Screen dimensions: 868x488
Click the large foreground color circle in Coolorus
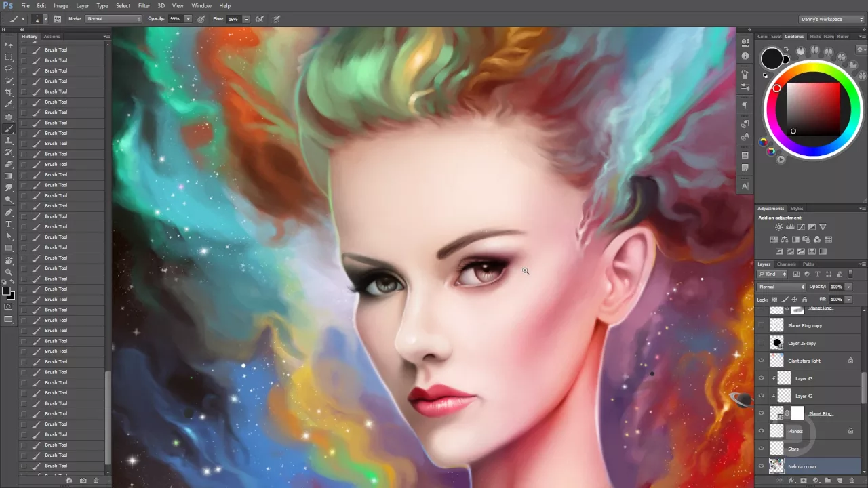[x=771, y=59]
